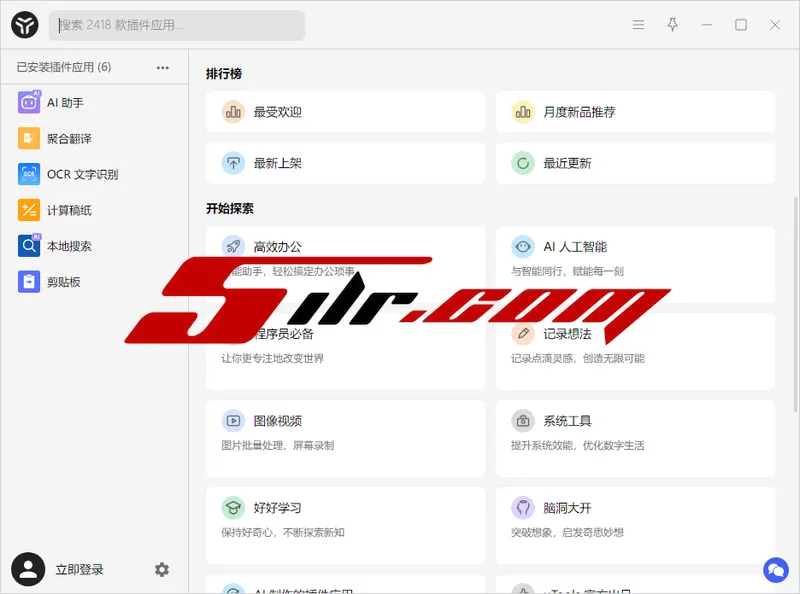The image size is (800, 594).
Task: Open 高效办公 category title
Action: click(278, 247)
